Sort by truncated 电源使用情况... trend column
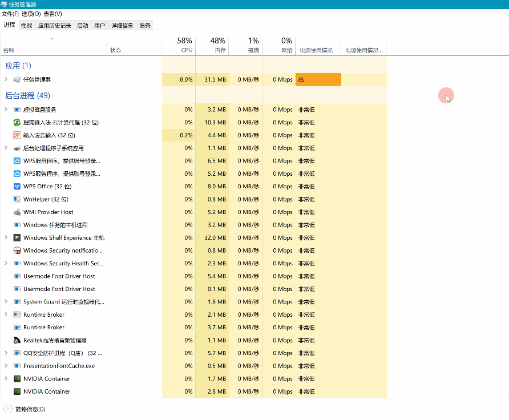Viewport: 509px width, 420px height. pyautogui.click(x=364, y=46)
